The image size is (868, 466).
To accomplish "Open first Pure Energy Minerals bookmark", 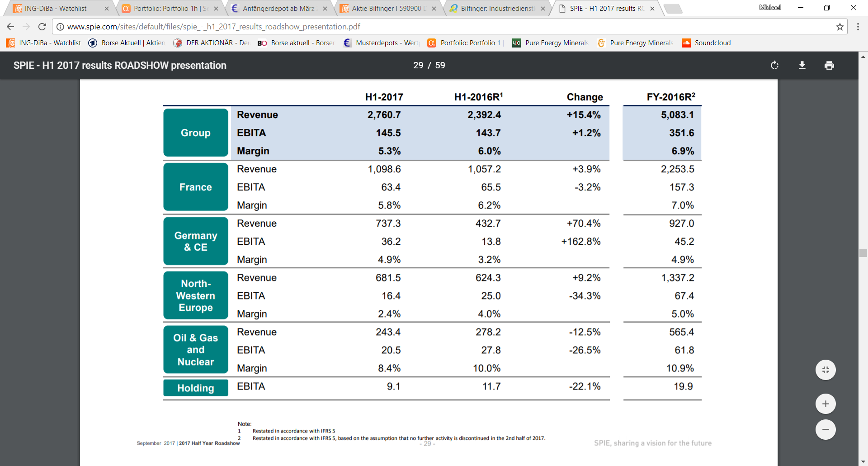I will click(x=550, y=43).
